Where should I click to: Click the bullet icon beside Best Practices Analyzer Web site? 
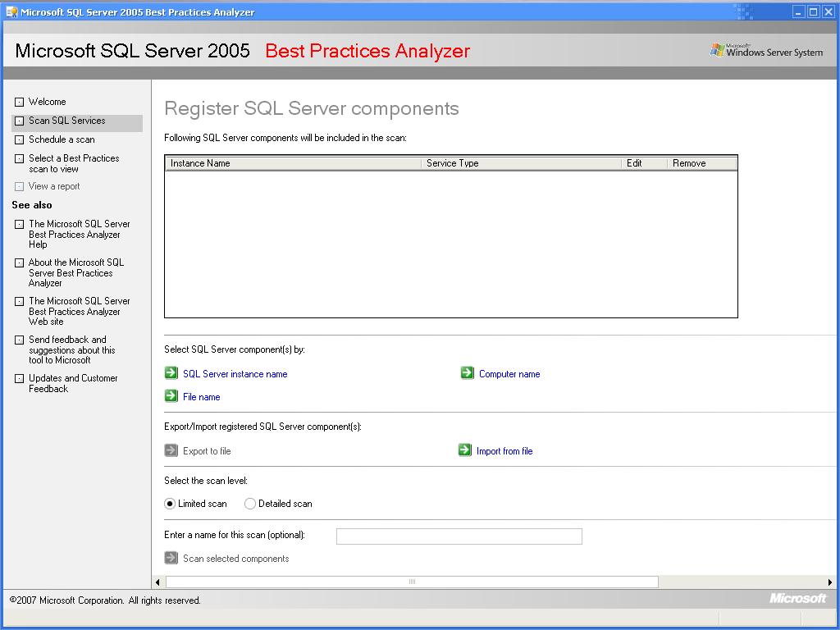[x=20, y=302]
